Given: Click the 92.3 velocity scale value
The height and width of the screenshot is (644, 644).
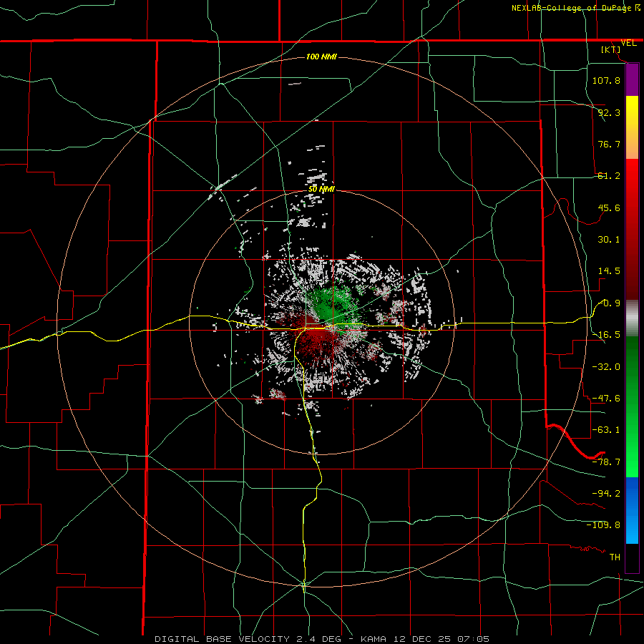Looking at the screenshot, I should (609, 112).
